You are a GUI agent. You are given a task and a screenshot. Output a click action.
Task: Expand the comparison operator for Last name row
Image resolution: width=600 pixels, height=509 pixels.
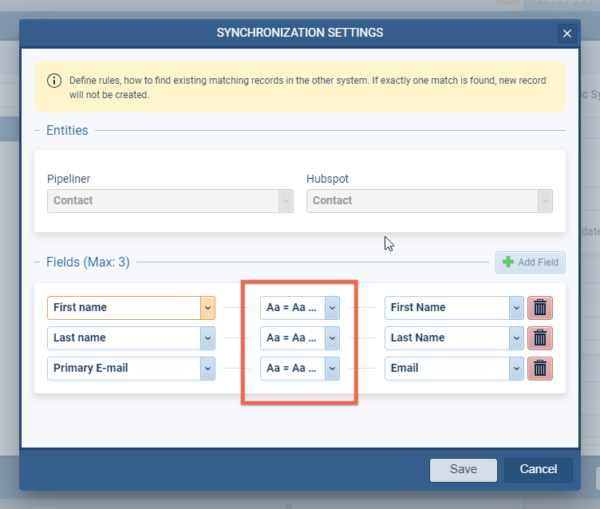click(332, 338)
